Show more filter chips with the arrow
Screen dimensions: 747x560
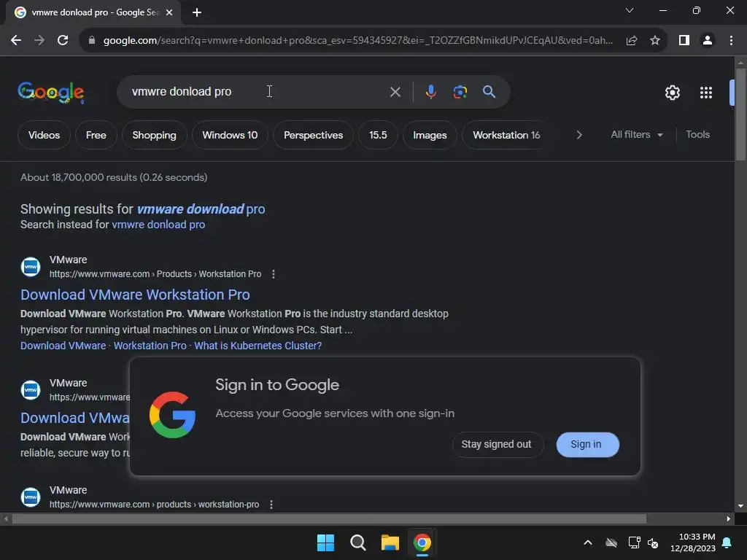[578, 135]
